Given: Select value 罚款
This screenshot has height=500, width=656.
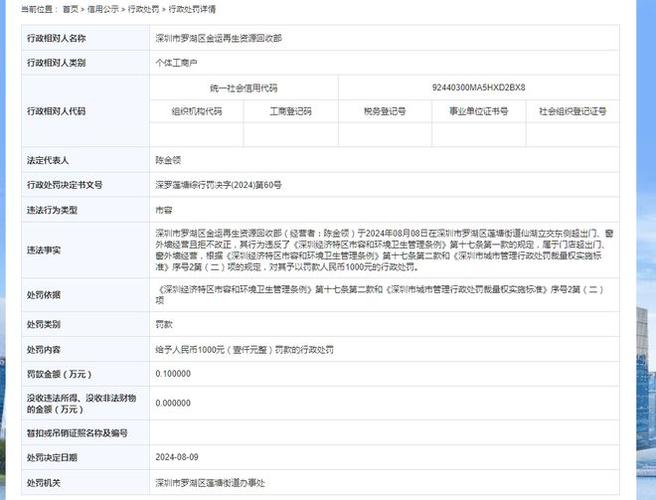Looking at the screenshot, I should point(164,324).
